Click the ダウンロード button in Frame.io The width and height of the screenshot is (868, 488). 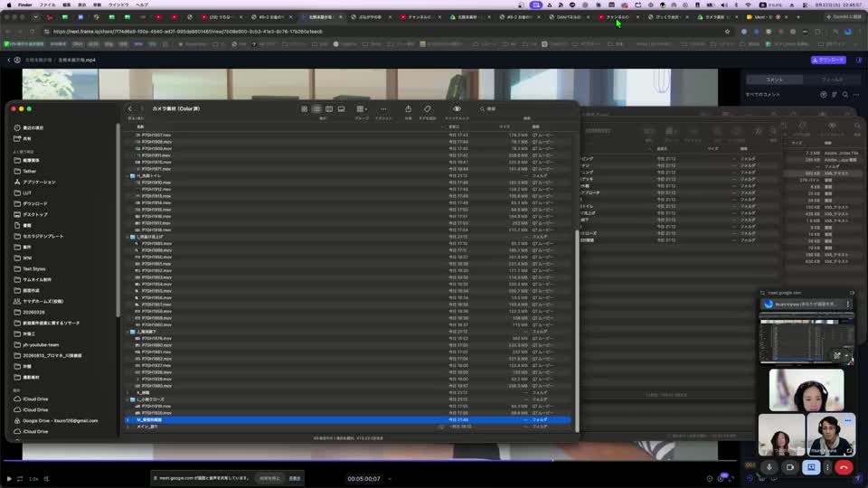[x=829, y=60]
